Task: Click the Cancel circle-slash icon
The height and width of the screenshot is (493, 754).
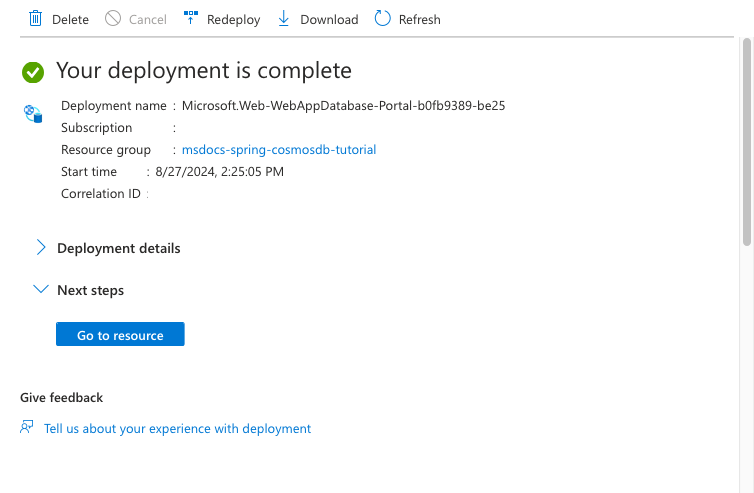Action: tap(113, 19)
